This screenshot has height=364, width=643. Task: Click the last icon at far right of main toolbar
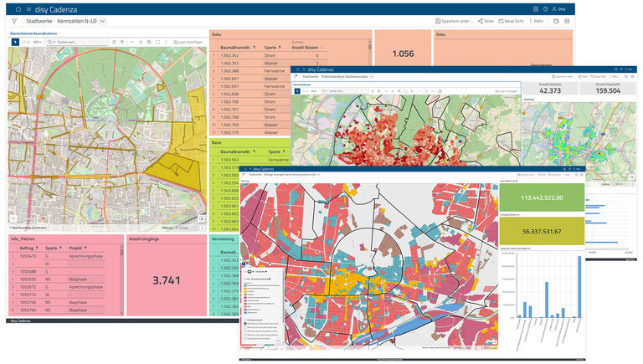[567, 21]
